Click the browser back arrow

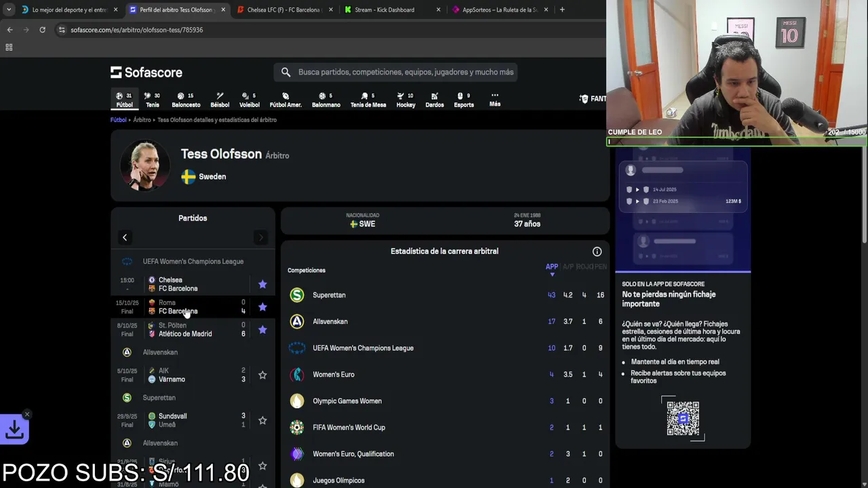(x=9, y=30)
